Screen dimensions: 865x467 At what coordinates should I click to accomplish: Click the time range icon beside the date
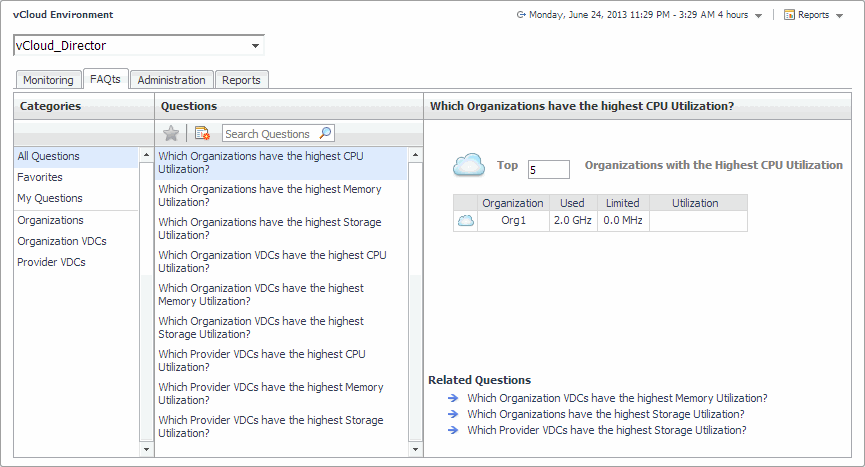[x=521, y=15]
